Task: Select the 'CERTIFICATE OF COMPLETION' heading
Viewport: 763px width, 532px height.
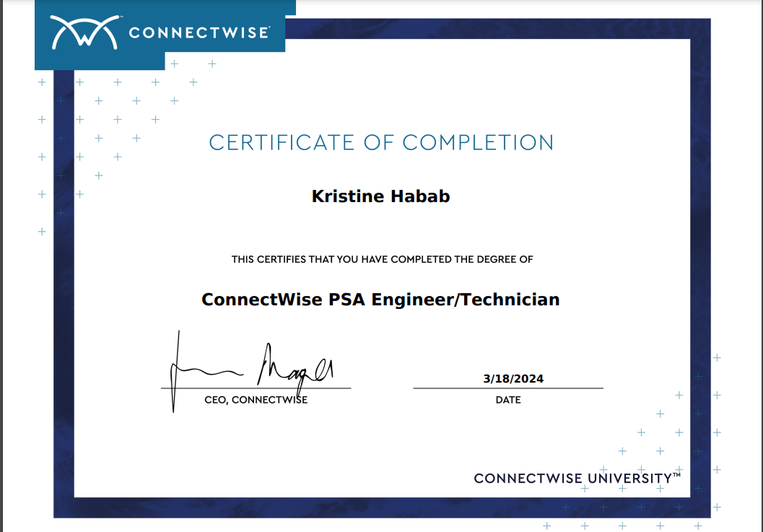Action: (381, 143)
